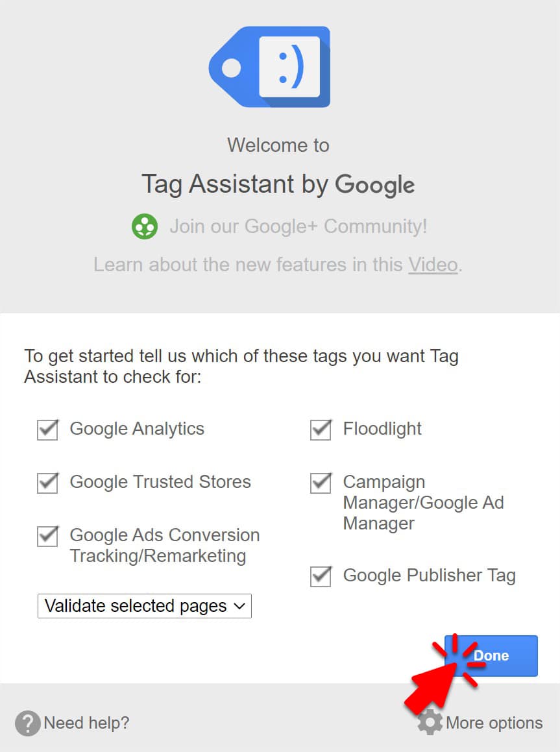Screen dimensions: 560x752
Task: Click the question mark help icon
Action: [28, 723]
